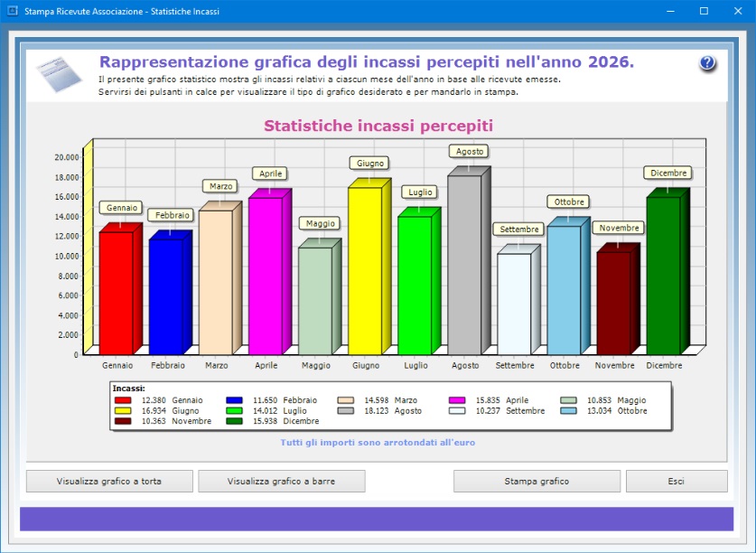Click the blue Febbraio legend swatch
The width and height of the screenshot is (756, 553).
click(234, 400)
